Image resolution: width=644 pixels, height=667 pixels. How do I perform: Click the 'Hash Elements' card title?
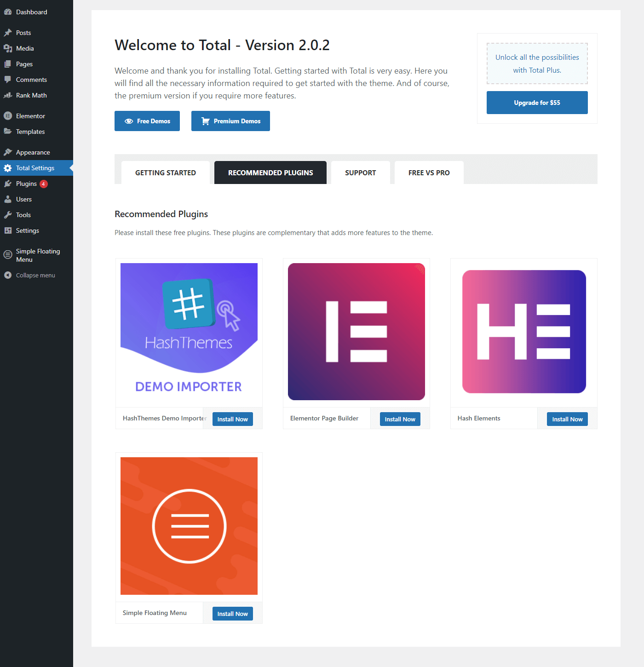coord(479,418)
